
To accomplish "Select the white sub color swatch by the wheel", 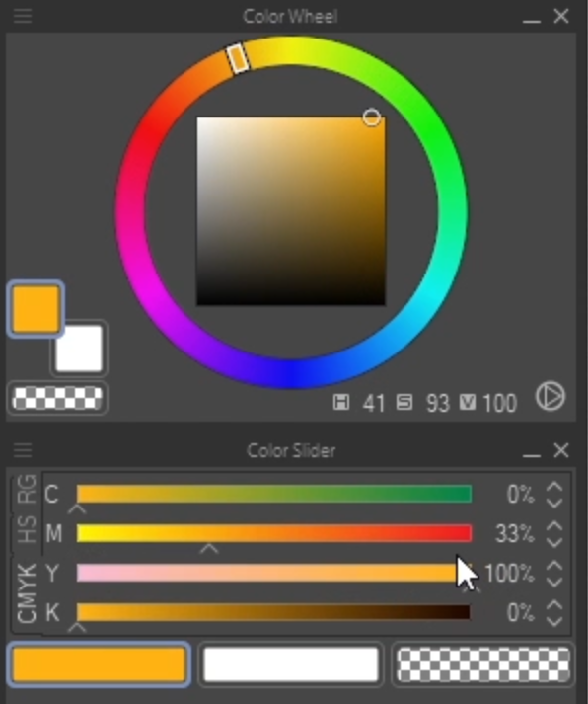I will (x=79, y=349).
